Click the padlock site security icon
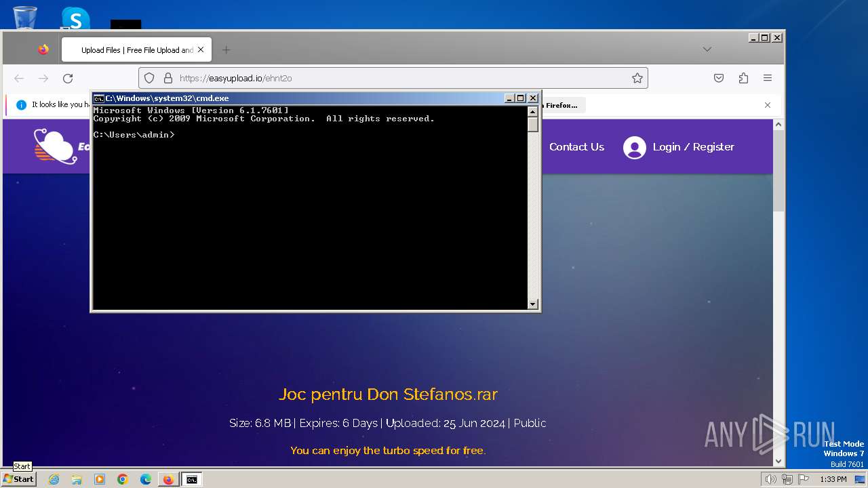 (x=168, y=78)
